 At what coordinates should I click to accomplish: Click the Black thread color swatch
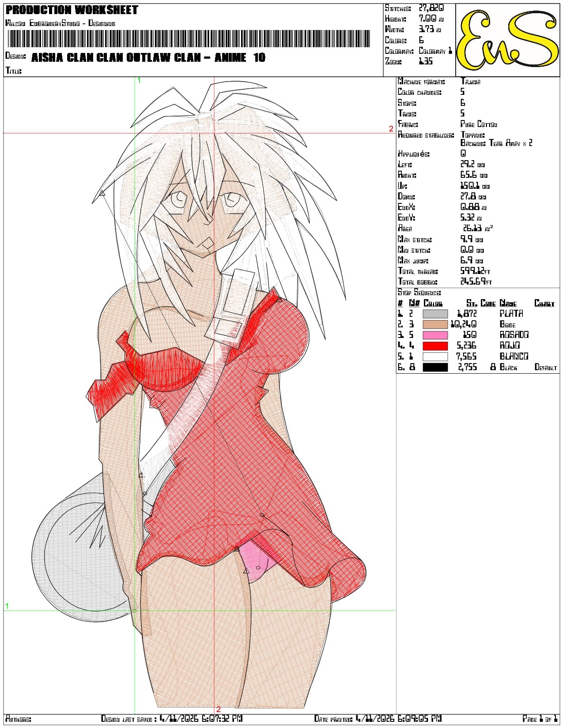click(x=435, y=367)
